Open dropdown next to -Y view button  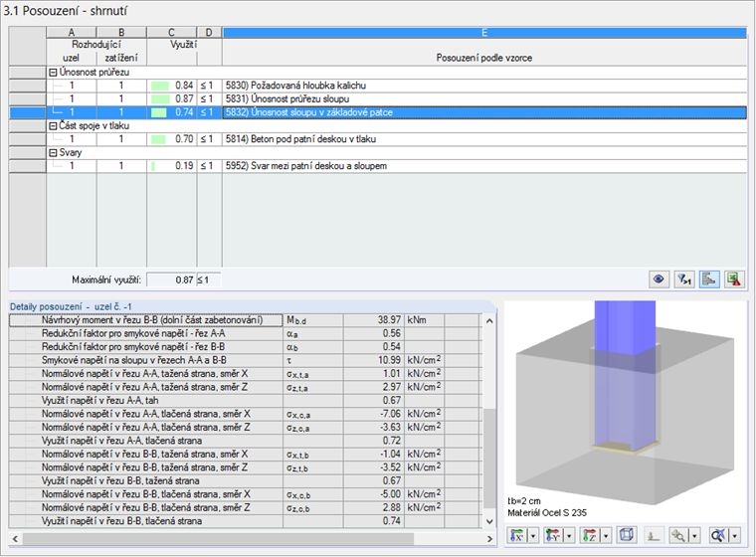pyautogui.click(x=569, y=535)
